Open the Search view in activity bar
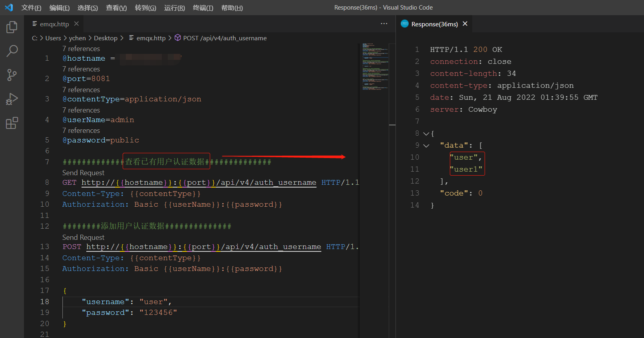 [12, 51]
